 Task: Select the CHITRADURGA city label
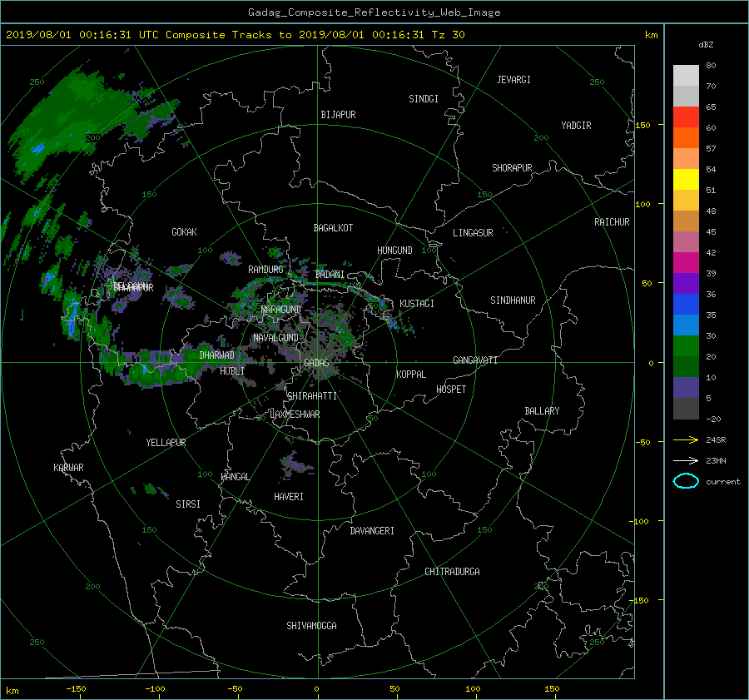click(452, 572)
